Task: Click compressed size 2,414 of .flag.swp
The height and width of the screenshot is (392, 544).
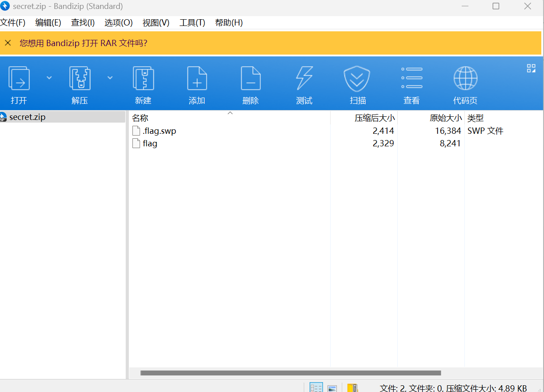Action: click(383, 131)
